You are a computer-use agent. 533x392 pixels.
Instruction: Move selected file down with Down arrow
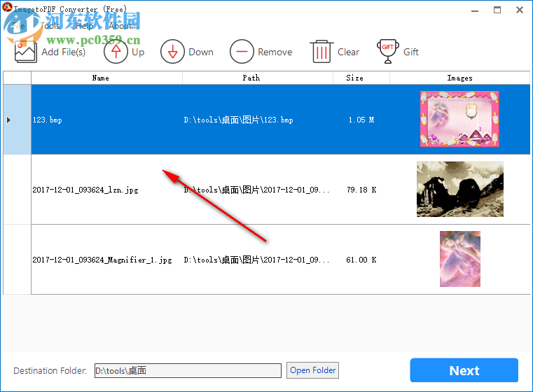[x=172, y=52]
